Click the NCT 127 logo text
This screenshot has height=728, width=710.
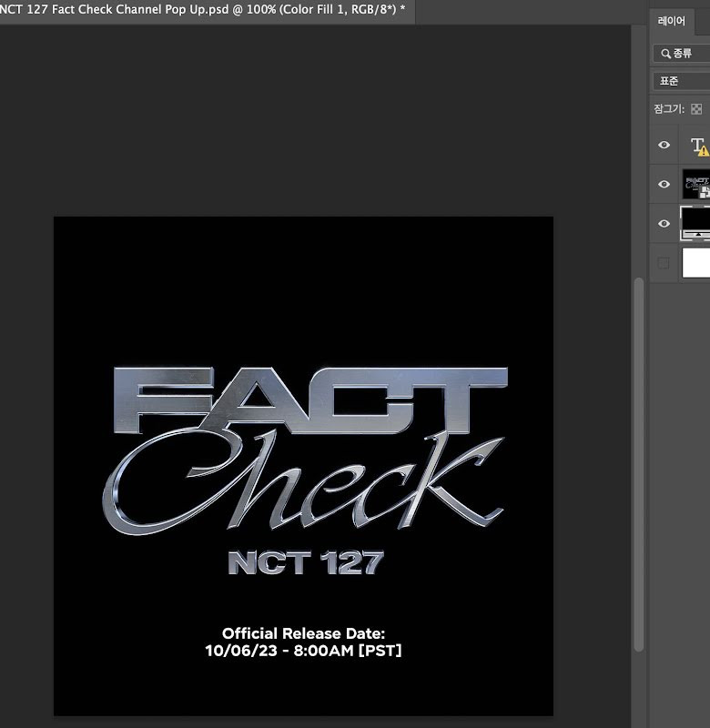305,562
